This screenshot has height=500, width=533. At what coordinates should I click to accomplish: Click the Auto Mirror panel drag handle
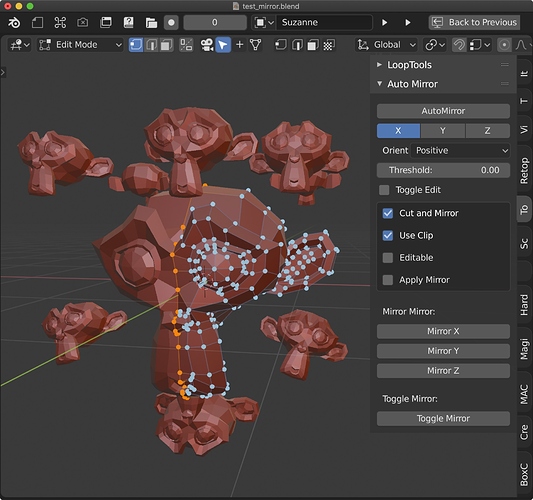pos(505,84)
